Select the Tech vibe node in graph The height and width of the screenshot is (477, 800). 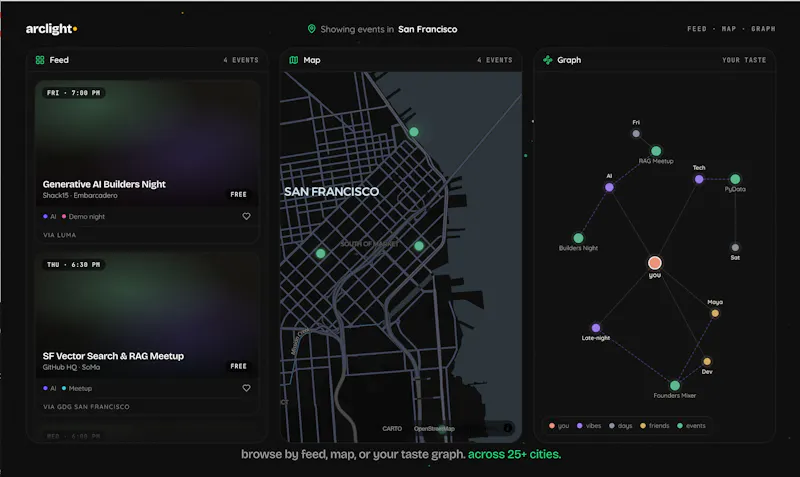click(x=699, y=179)
